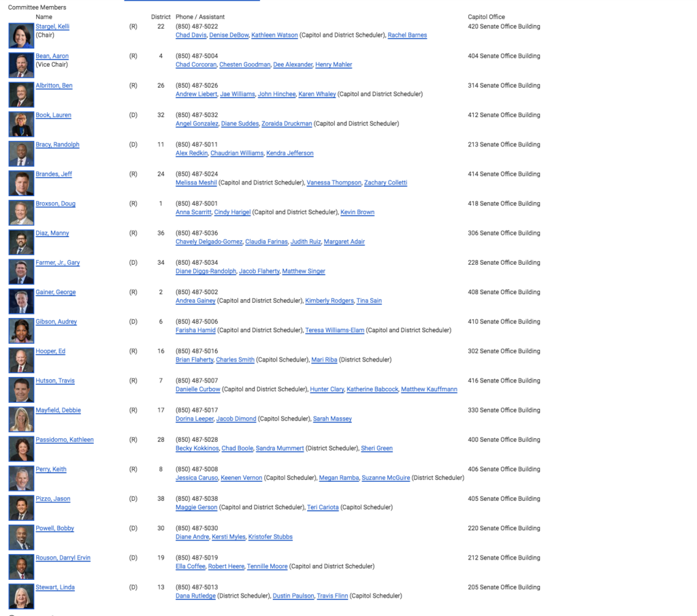Go to Albritton, Ben's profile link

point(54,86)
